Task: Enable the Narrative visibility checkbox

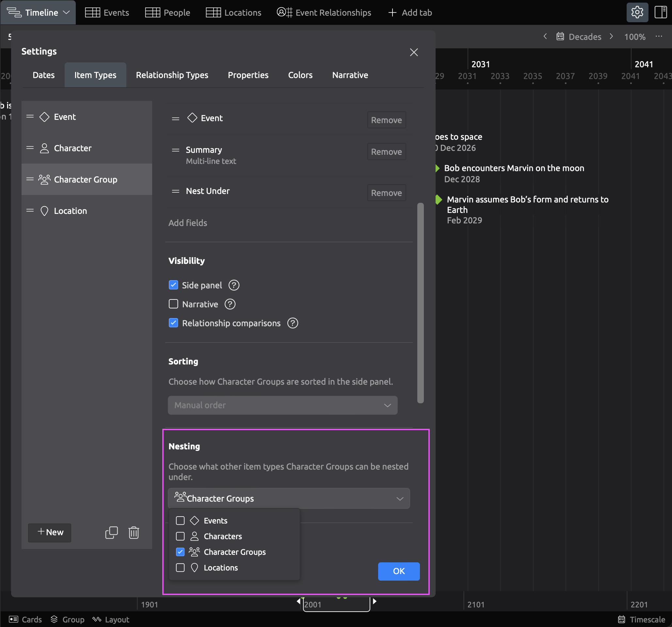Action: 173,304
